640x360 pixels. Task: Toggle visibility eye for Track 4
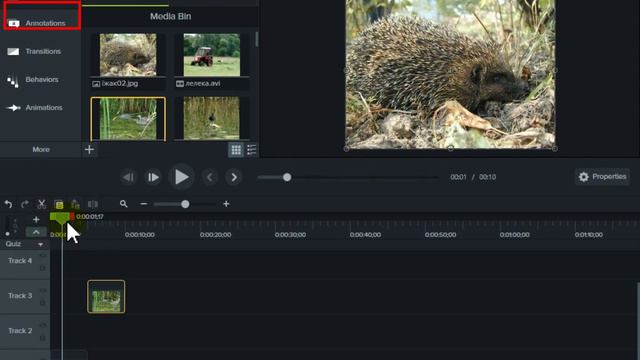[43, 255]
